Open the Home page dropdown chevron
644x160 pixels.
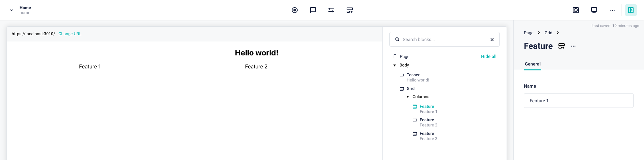point(11,10)
